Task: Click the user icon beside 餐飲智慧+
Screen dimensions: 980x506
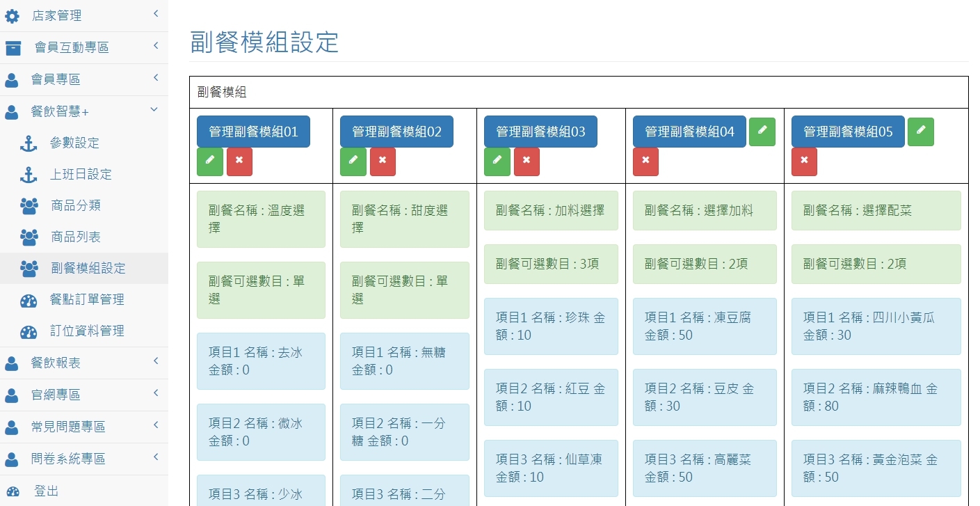Action: point(12,111)
